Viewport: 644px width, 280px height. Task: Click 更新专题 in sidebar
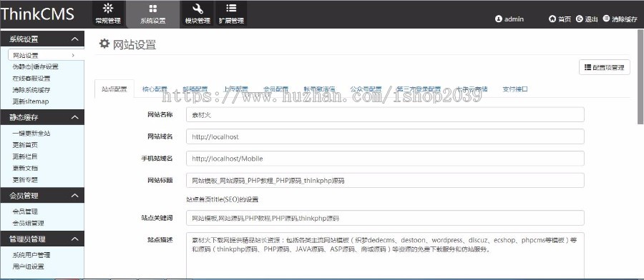click(x=25, y=179)
